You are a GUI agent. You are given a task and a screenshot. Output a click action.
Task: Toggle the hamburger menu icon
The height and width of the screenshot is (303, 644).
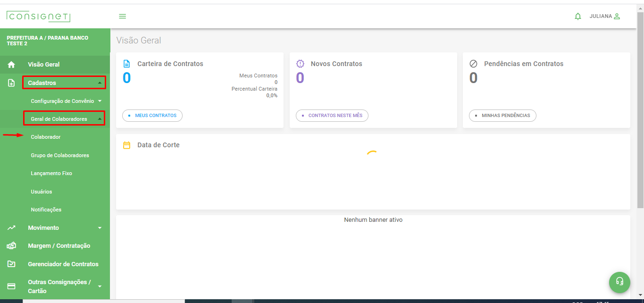point(123,16)
